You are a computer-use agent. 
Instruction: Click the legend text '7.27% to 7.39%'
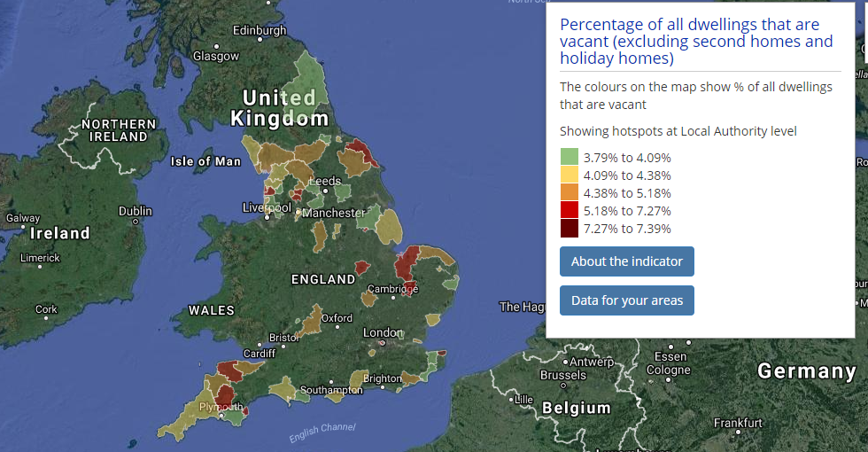pyautogui.click(x=627, y=229)
